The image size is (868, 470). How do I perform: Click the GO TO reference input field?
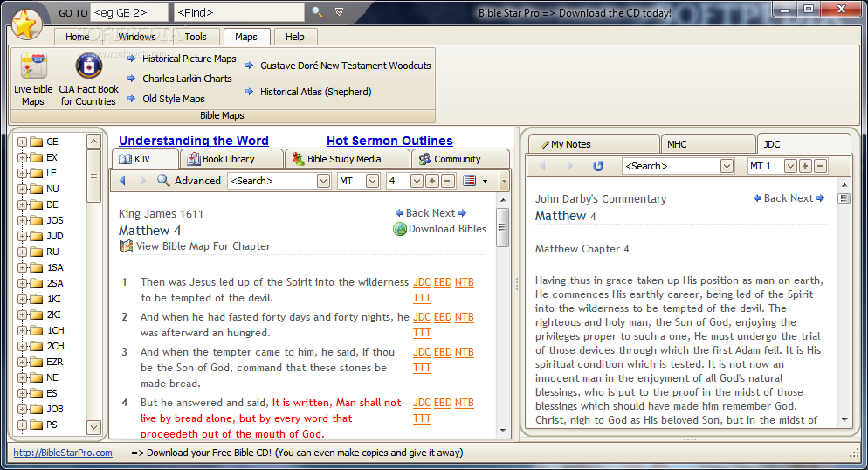point(129,12)
